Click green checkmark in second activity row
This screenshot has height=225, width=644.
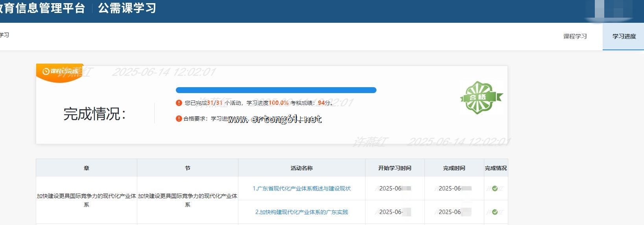pyautogui.click(x=495, y=212)
